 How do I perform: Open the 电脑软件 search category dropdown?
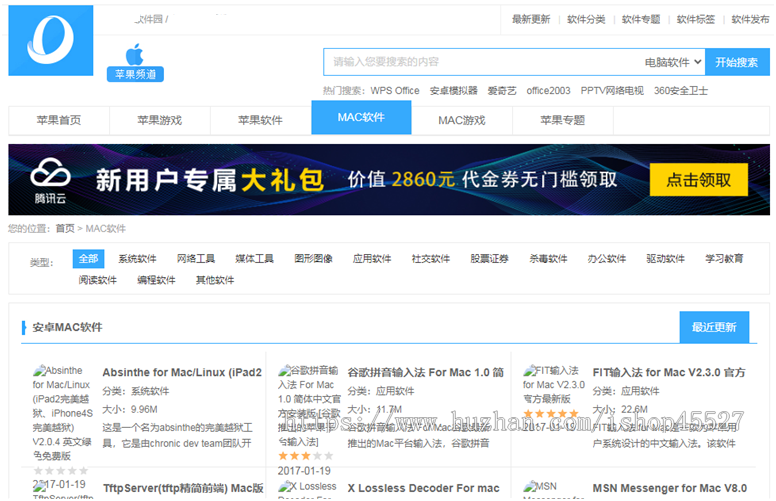pyautogui.click(x=673, y=62)
